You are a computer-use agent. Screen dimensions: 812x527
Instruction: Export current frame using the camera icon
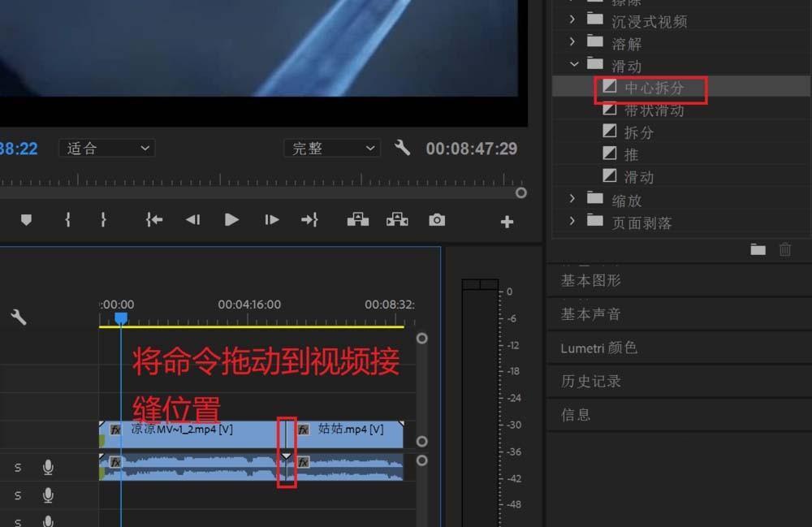click(x=438, y=219)
